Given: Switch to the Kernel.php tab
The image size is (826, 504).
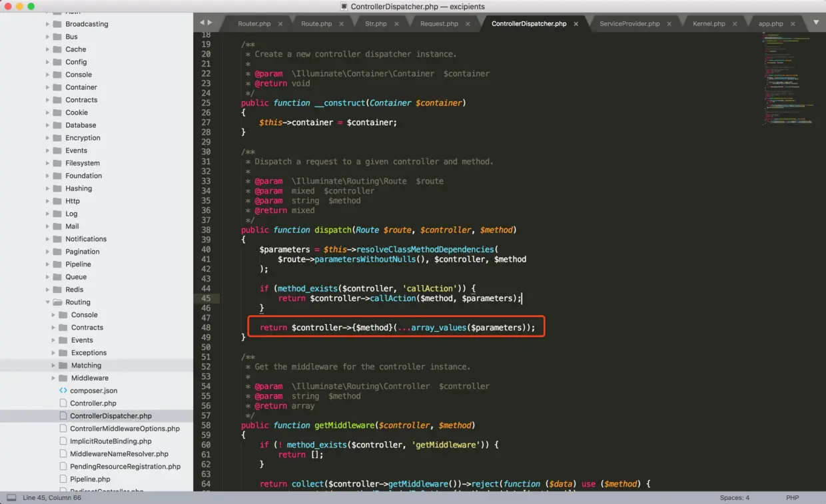Looking at the screenshot, I should [710, 23].
